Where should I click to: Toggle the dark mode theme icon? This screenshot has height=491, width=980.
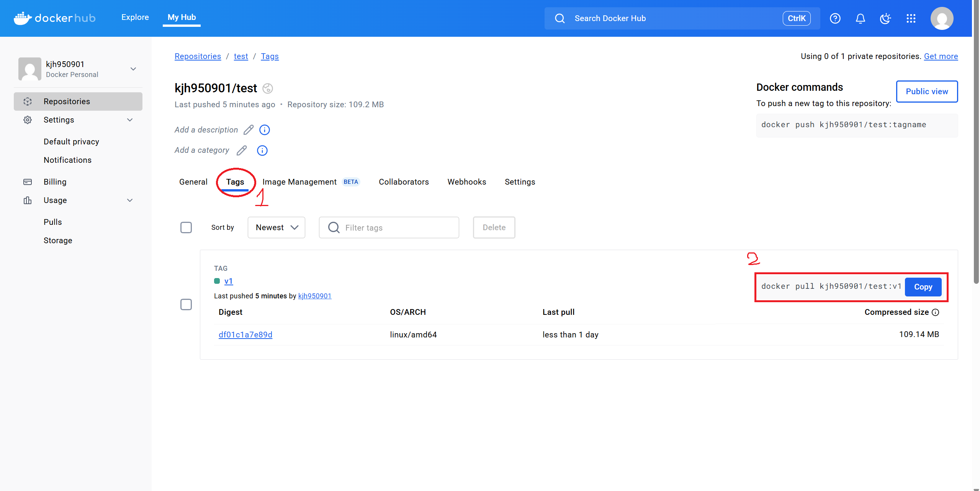pos(885,18)
